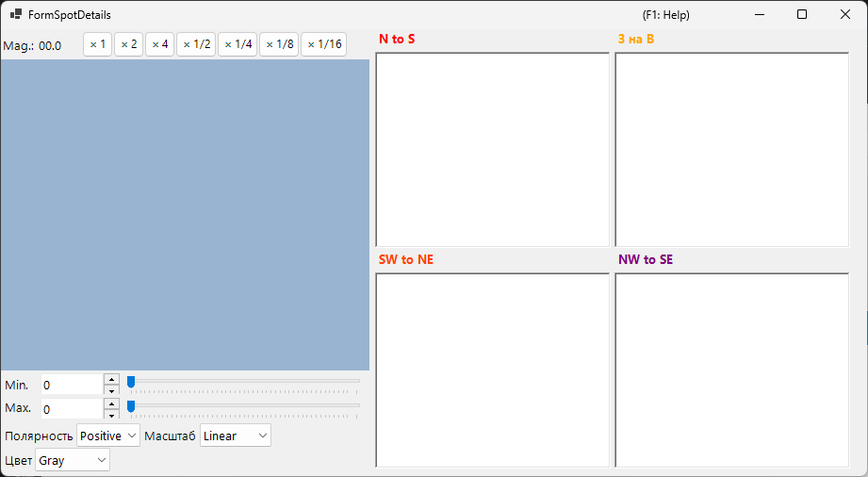This screenshot has width=868, height=477.
Task: Apply × 1/16 magnification
Action: [x=324, y=44]
